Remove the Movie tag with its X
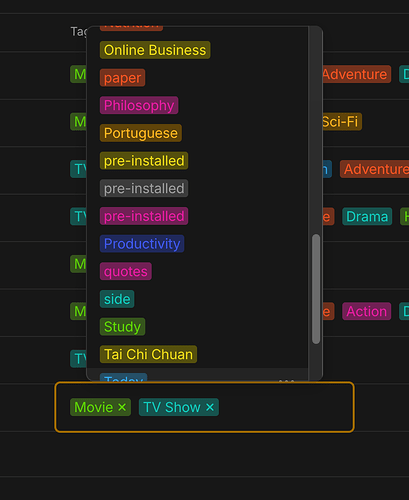409x500 pixels. click(122, 407)
